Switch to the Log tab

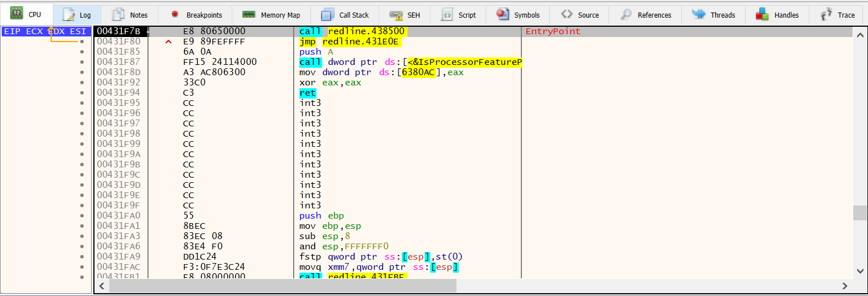click(x=77, y=15)
